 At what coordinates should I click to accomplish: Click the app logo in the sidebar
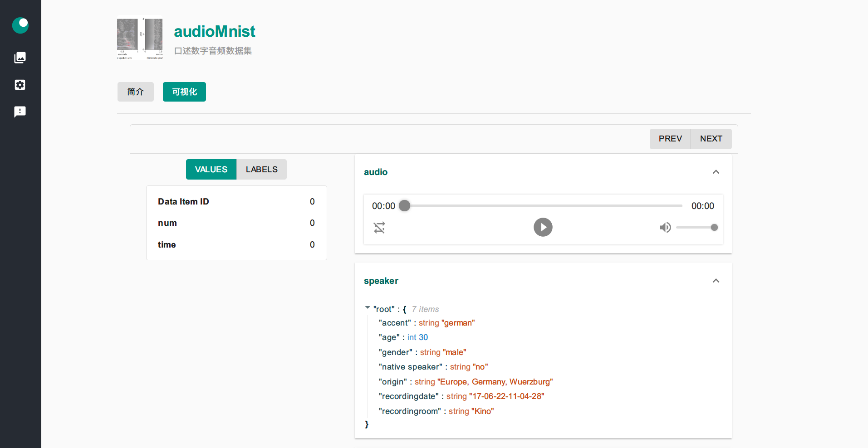tap(20, 25)
